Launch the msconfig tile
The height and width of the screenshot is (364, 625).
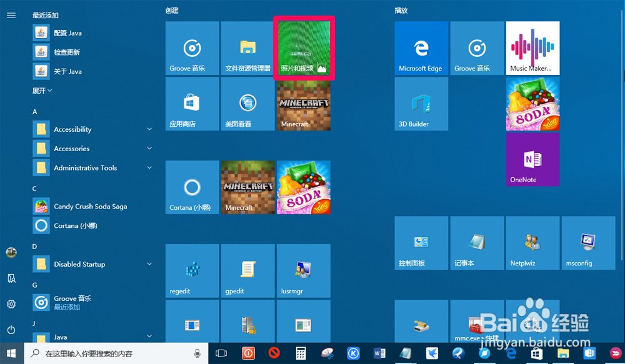tap(589, 243)
